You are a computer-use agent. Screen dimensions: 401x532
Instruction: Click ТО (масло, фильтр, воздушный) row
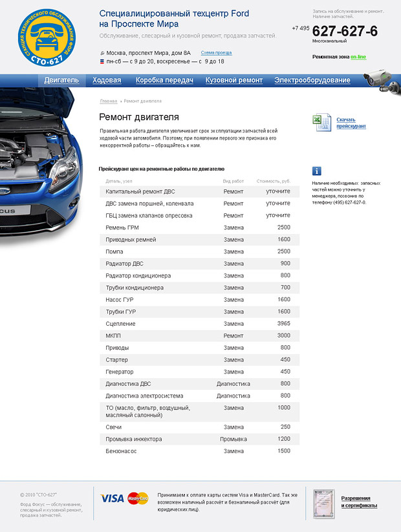coord(200,412)
